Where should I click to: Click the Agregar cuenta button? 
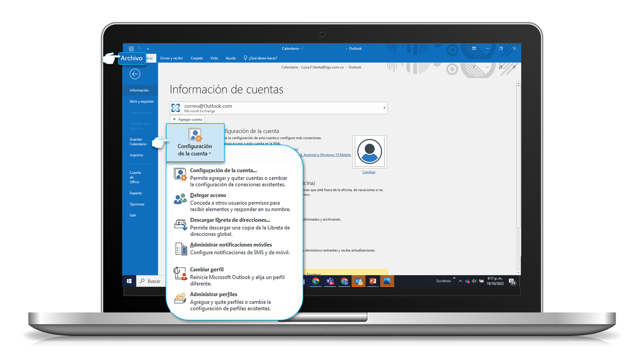pos(187,119)
